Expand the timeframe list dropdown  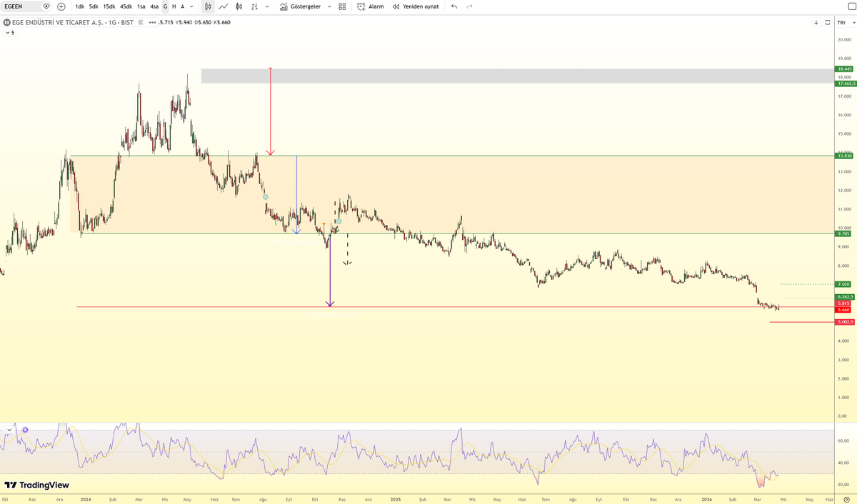[x=192, y=6]
